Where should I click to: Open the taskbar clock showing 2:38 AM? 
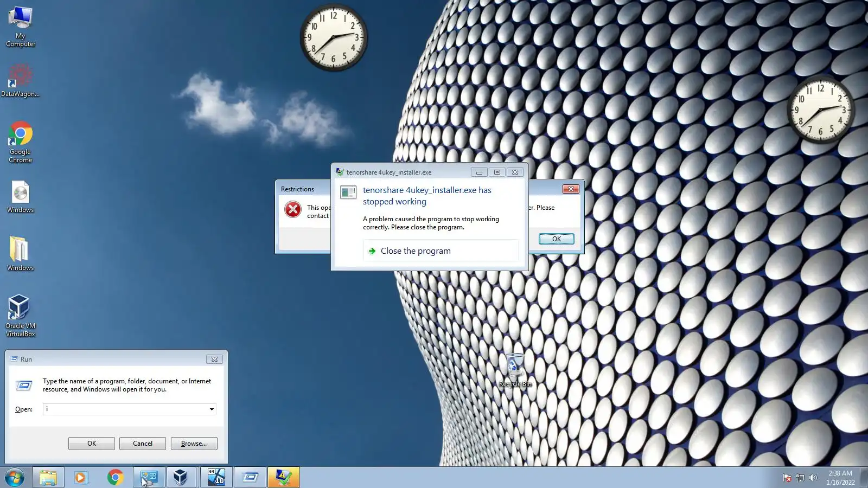[x=840, y=478]
